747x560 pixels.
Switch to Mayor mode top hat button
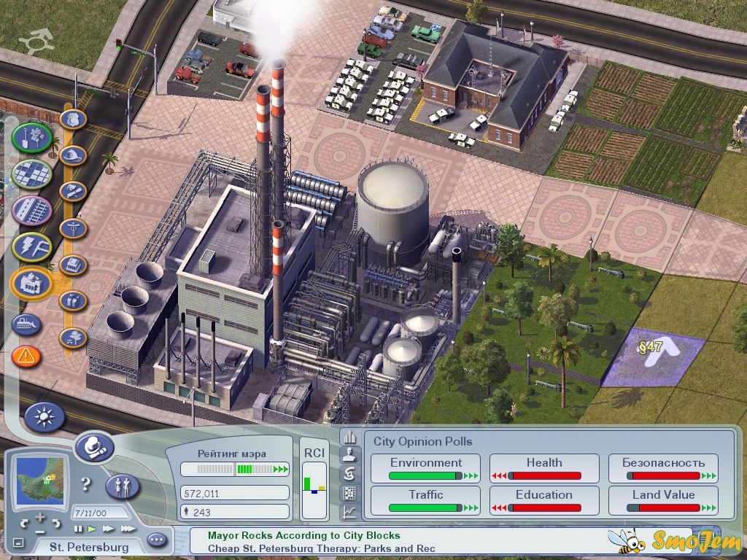click(x=94, y=448)
